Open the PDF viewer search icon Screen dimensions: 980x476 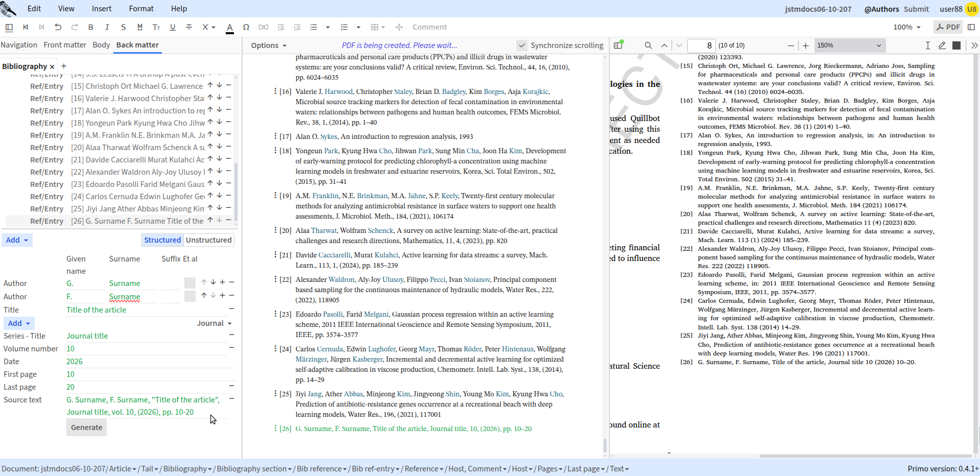tap(649, 45)
